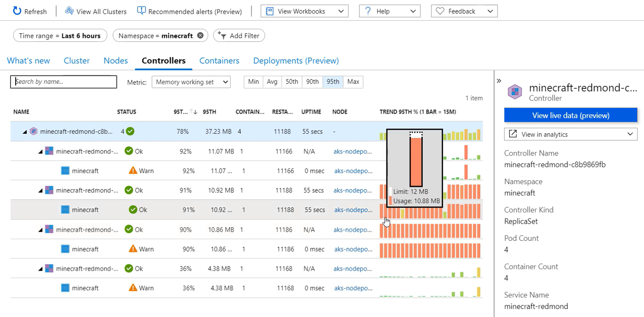Open View All Clusters
This screenshot has width=644, height=317.
coord(96,11)
